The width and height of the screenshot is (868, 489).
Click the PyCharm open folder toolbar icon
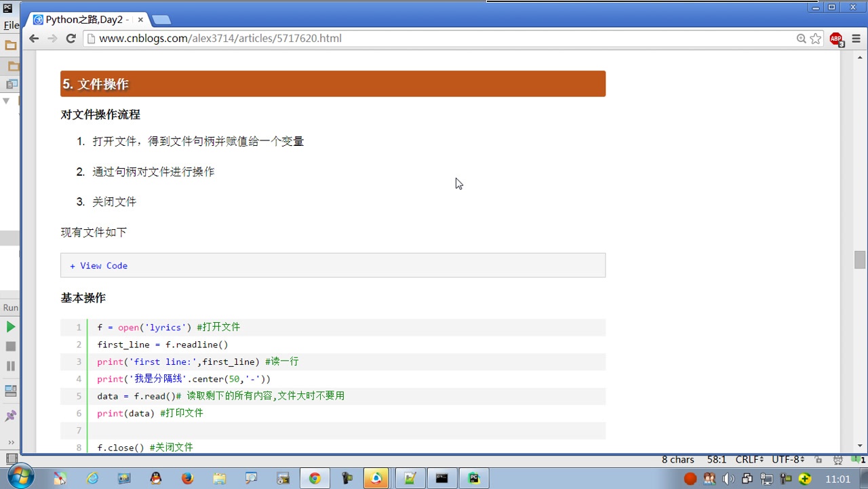tap(10, 45)
